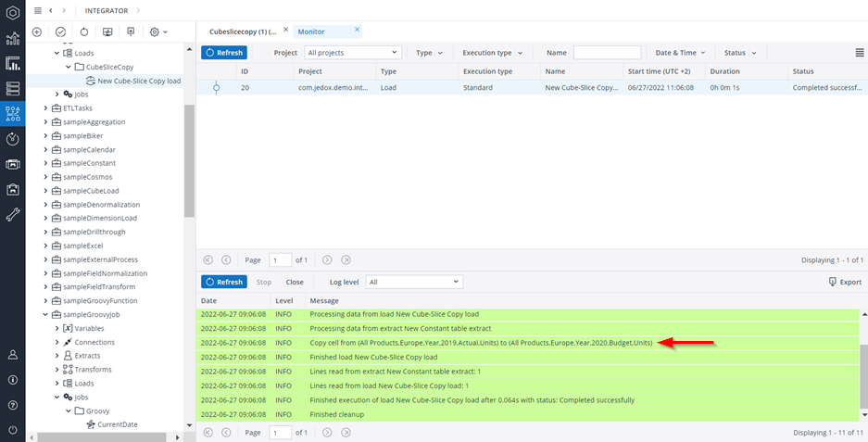Viewport: 868px width, 442px height.
Task: Open the Administration wrench icon in sidebar
Action: (13, 215)
